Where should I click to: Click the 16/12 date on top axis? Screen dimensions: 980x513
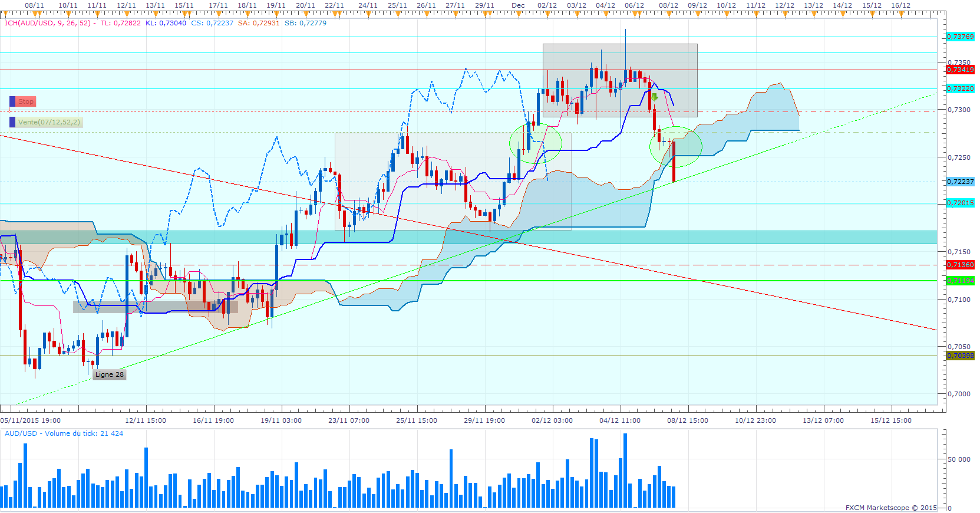tap(900, 5)
